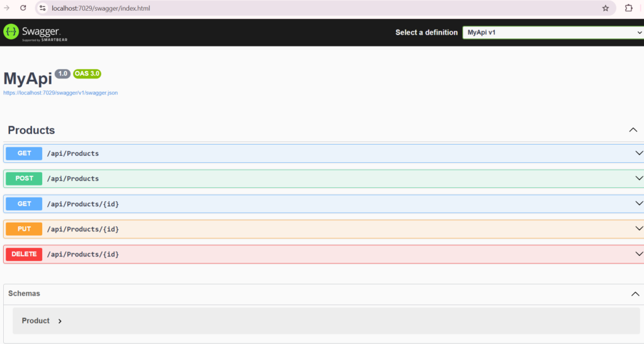Click the PUT method button
Viewport: 644px width, 344px height.
click(x=24, y=229)
